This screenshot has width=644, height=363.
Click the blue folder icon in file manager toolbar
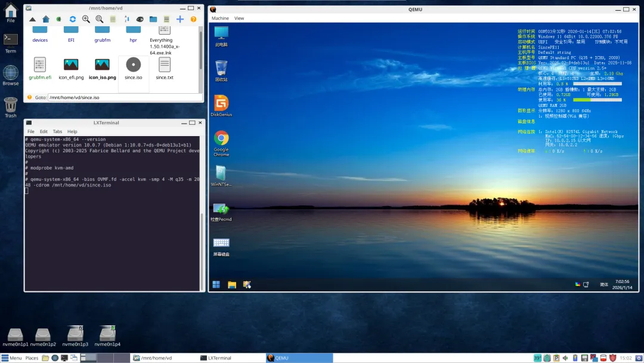coord(153,19)
